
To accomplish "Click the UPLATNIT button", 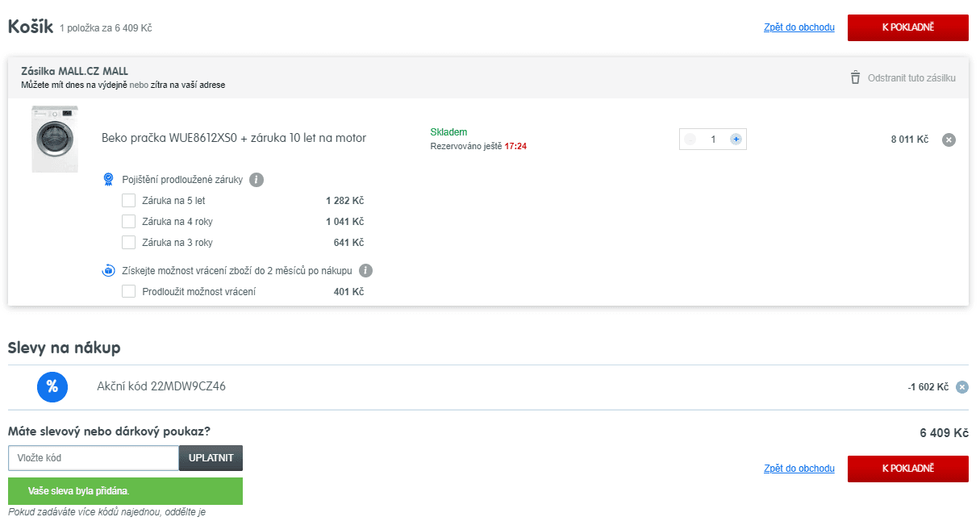I will pyautogui.click(x=211, y=458).
